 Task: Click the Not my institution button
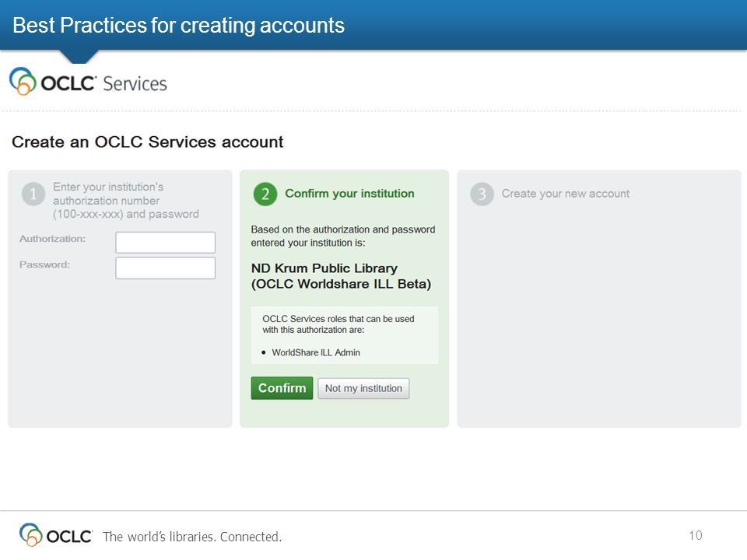pos(363,389)
